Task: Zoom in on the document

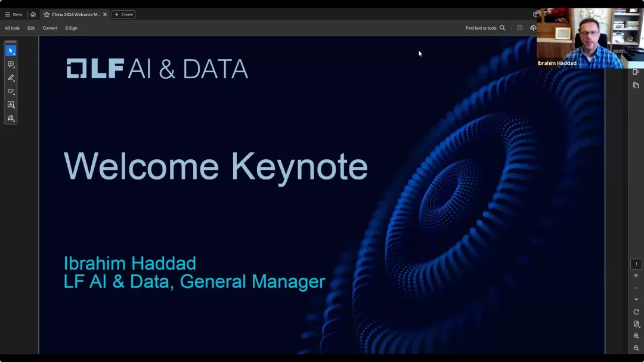Action: click(x=636, y=336)
